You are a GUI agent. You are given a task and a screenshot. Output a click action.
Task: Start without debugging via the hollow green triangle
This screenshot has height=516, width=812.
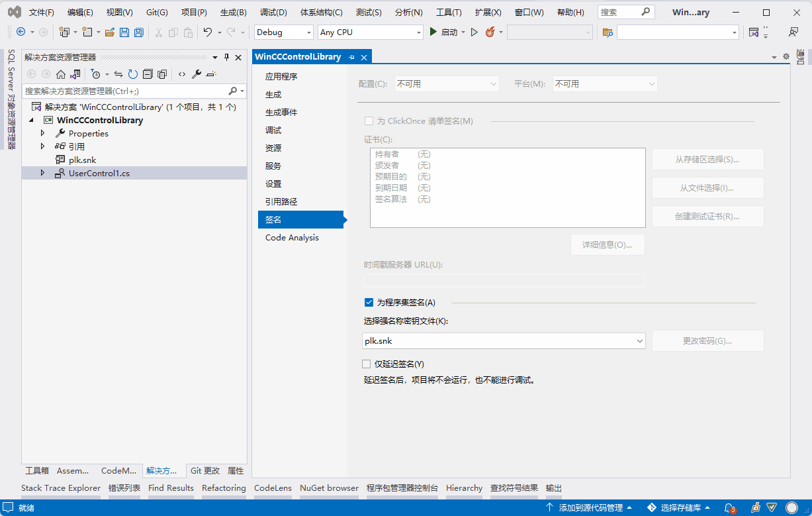point(474,32)
